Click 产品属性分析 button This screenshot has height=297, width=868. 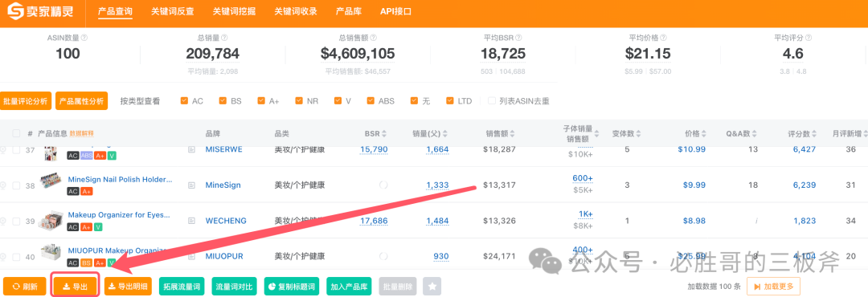[x=81, y=101]
